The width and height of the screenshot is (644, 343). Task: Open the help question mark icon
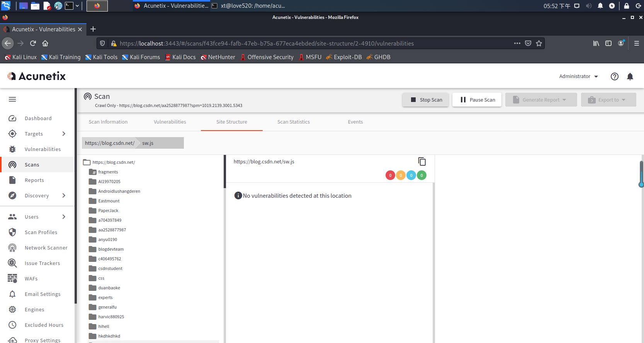[x=615, y=76]
